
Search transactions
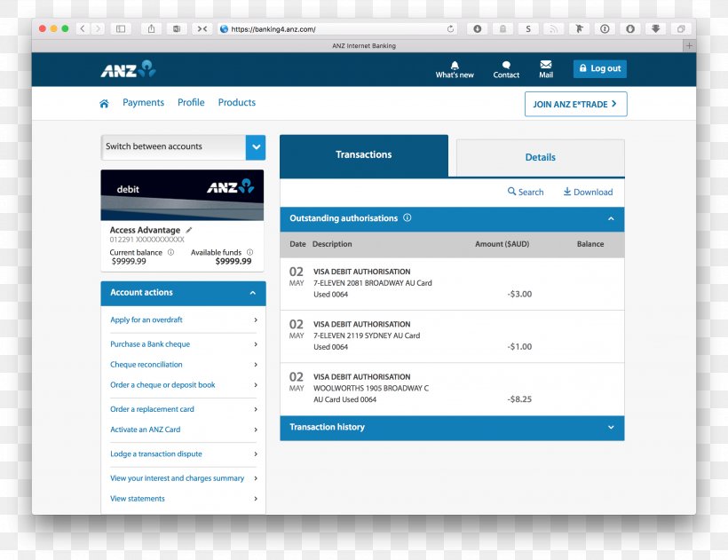pyautogui.click(x=526, y=192)
